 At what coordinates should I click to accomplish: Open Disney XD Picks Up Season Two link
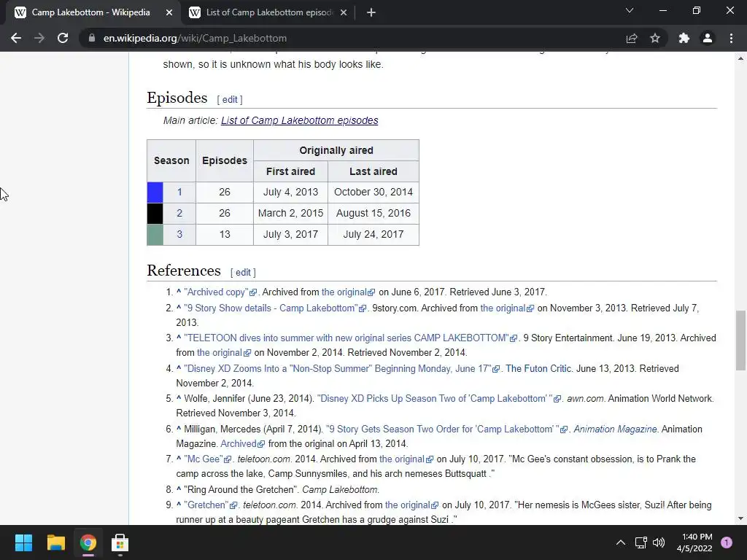(x=438, y=399)
